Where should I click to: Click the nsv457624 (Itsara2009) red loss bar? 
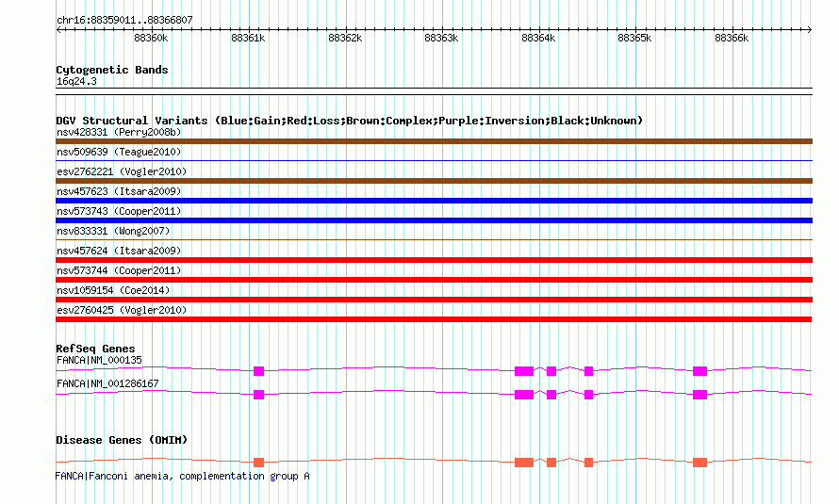pos(434,260)
